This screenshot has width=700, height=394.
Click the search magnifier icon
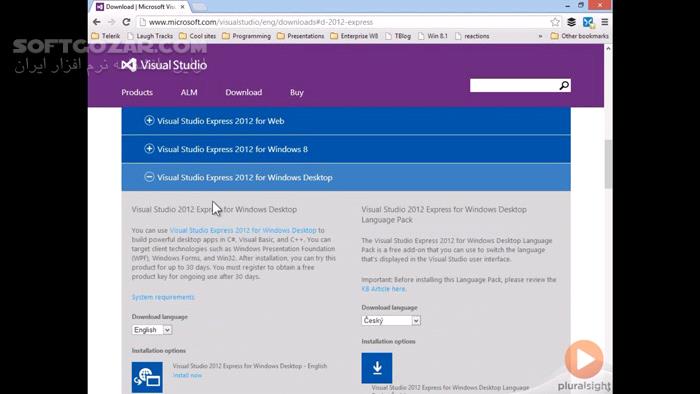pos(564,85)
